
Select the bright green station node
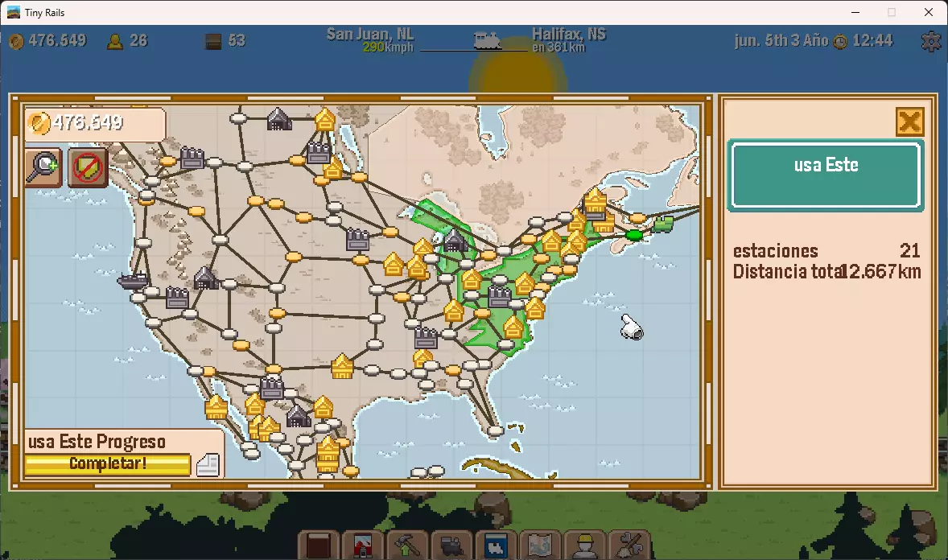tap(634, 235)
